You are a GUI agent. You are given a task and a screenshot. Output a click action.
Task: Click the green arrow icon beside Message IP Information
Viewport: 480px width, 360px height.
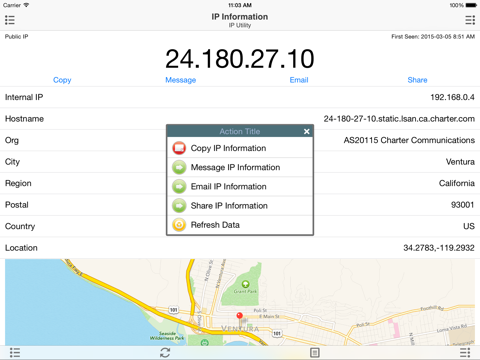(179, 167)
